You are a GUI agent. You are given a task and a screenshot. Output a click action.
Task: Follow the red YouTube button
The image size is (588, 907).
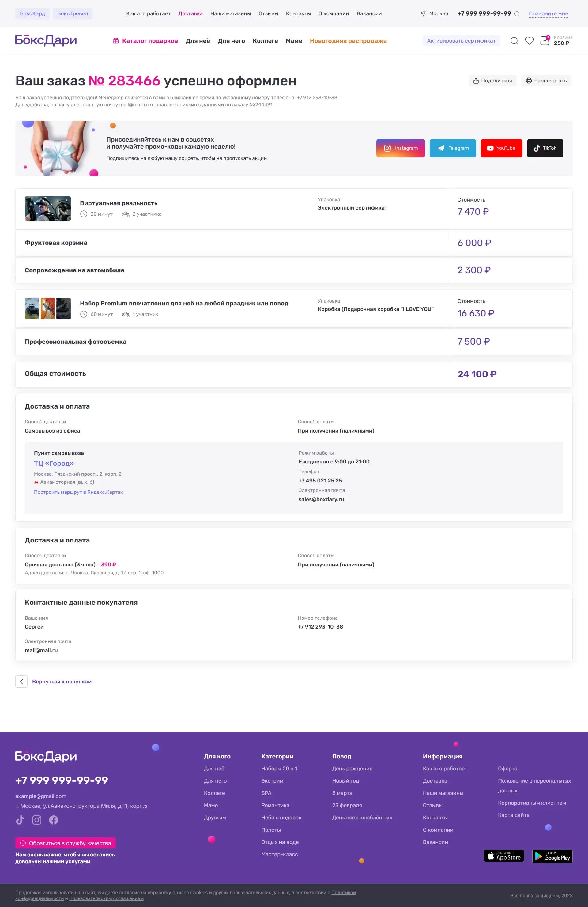click(x=501, y=148)
